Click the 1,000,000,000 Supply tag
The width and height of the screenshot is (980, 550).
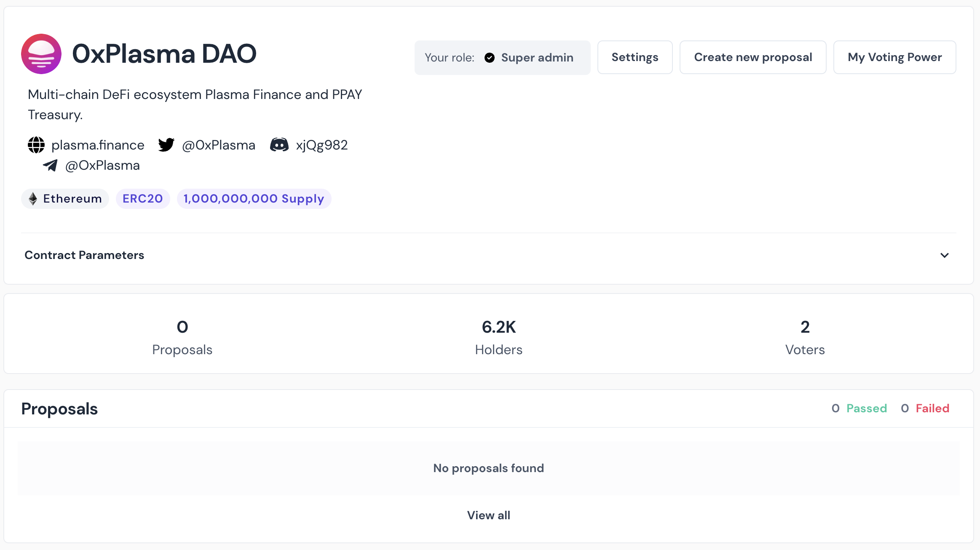click(x=254, y=199)
